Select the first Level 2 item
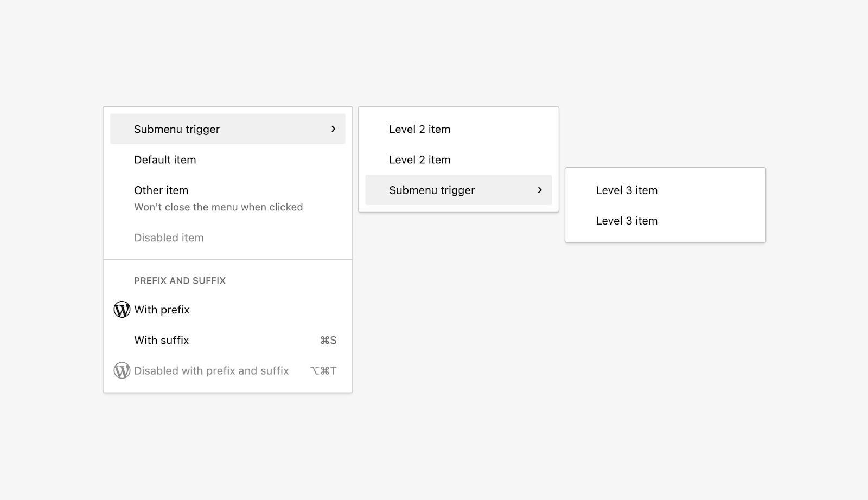This screenshot has width=868, height=500. [458, 129]
